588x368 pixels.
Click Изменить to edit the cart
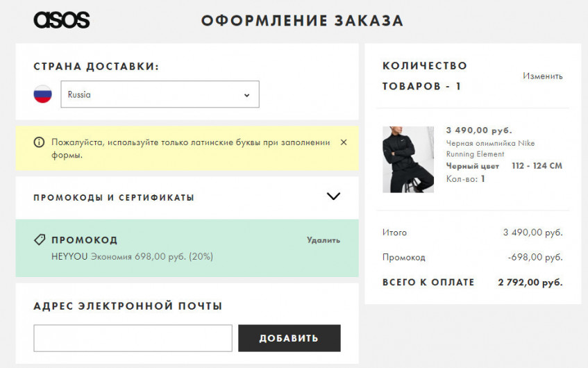[542, 76]
